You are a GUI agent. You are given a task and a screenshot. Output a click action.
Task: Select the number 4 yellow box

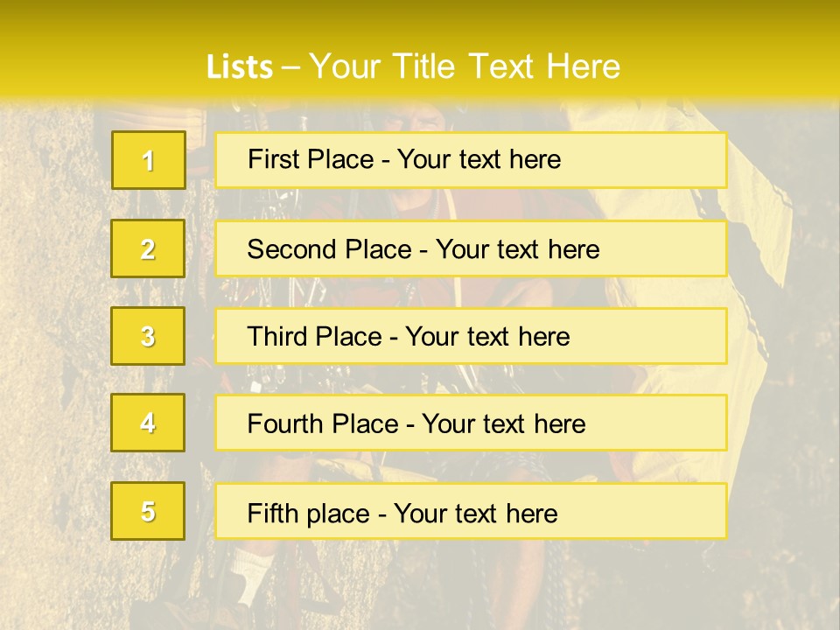pyautogui.click(x=148, y=423)
